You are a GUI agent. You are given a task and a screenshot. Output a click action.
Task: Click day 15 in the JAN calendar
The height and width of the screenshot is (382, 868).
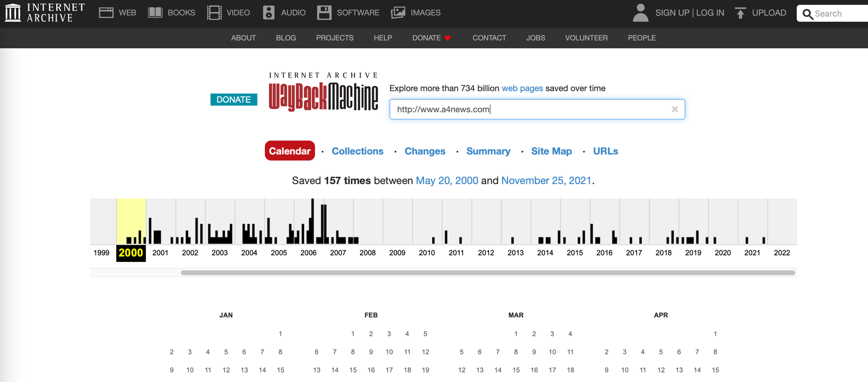[280, 370]
